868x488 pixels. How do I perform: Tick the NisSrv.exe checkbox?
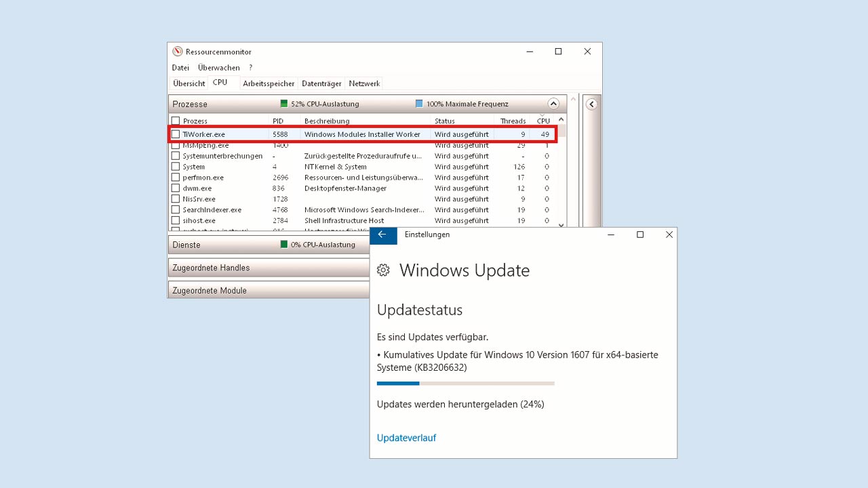[176, 199]
